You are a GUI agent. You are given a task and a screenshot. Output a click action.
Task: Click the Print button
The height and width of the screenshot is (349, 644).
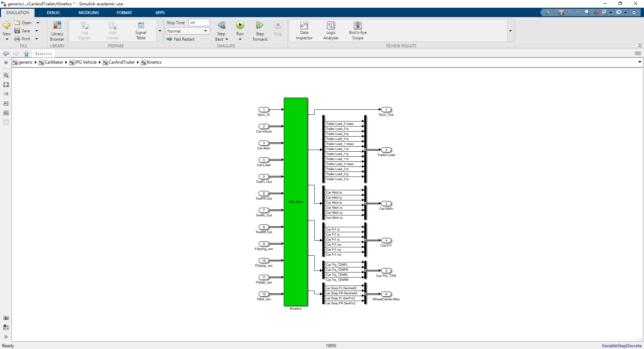click(22, 39)
